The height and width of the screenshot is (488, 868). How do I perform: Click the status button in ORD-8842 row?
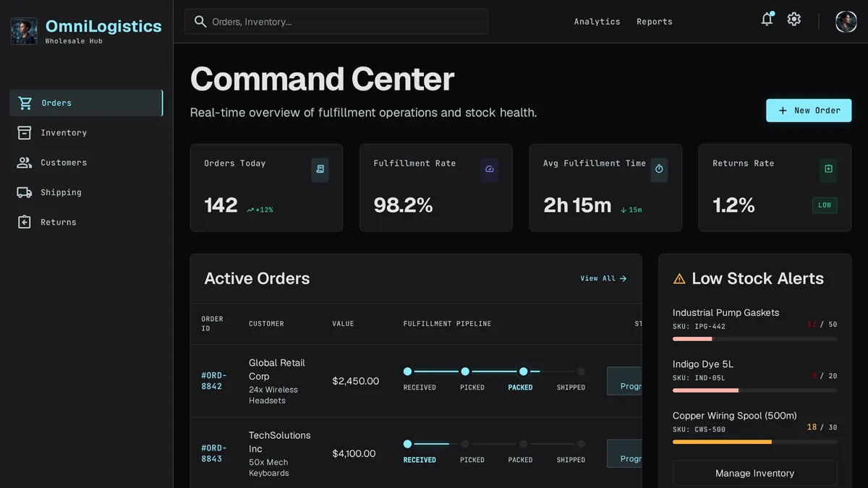(624, 381)
